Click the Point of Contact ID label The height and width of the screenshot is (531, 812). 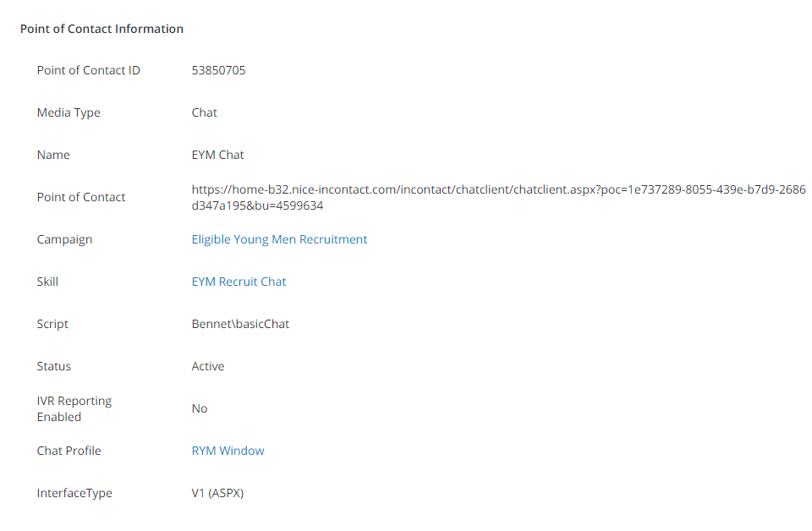[x=88, y=70]
